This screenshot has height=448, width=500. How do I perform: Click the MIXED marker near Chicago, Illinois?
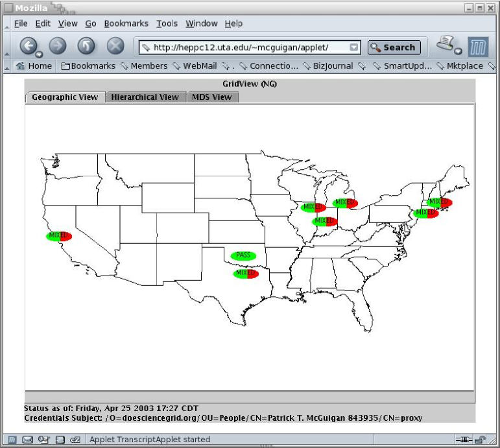coord(313,207)
